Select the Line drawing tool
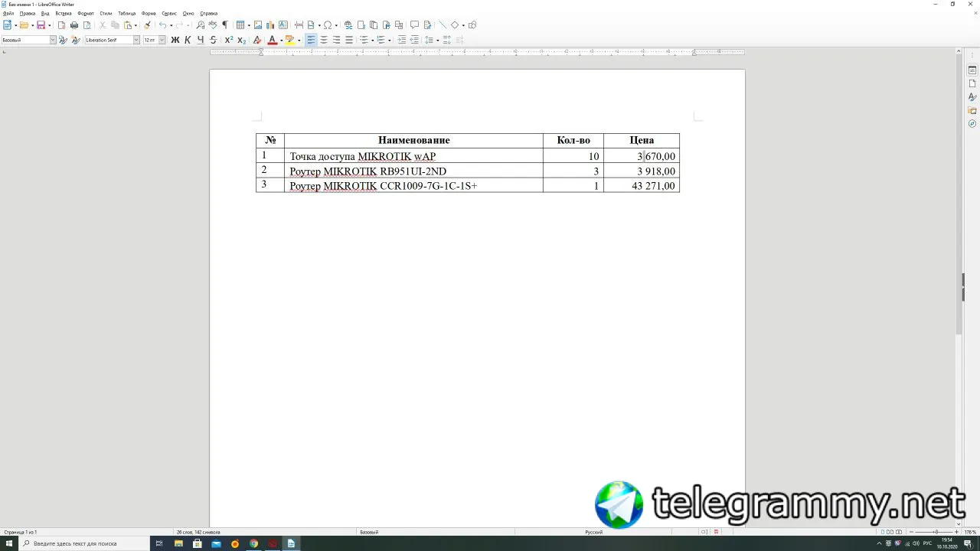Screen dimensions: 980x551 (442, 25)
